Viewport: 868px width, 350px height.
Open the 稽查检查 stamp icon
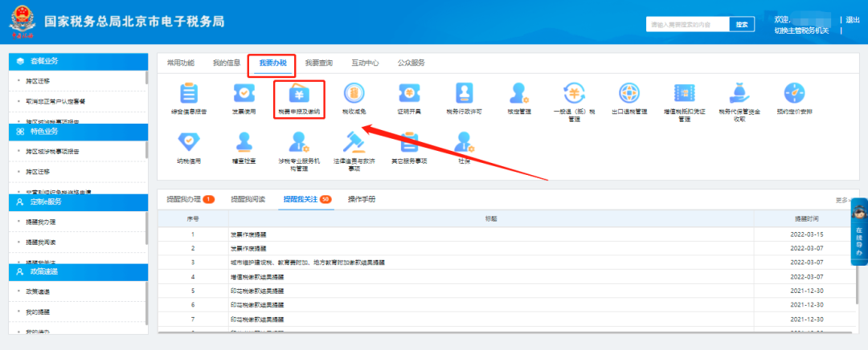[244, 142]
